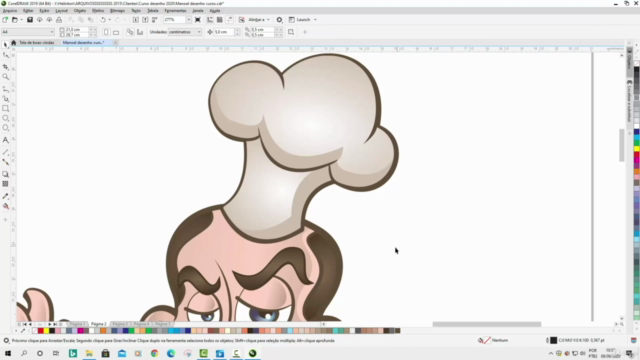Select the Drop Shadow tool

tap(5, 174)
